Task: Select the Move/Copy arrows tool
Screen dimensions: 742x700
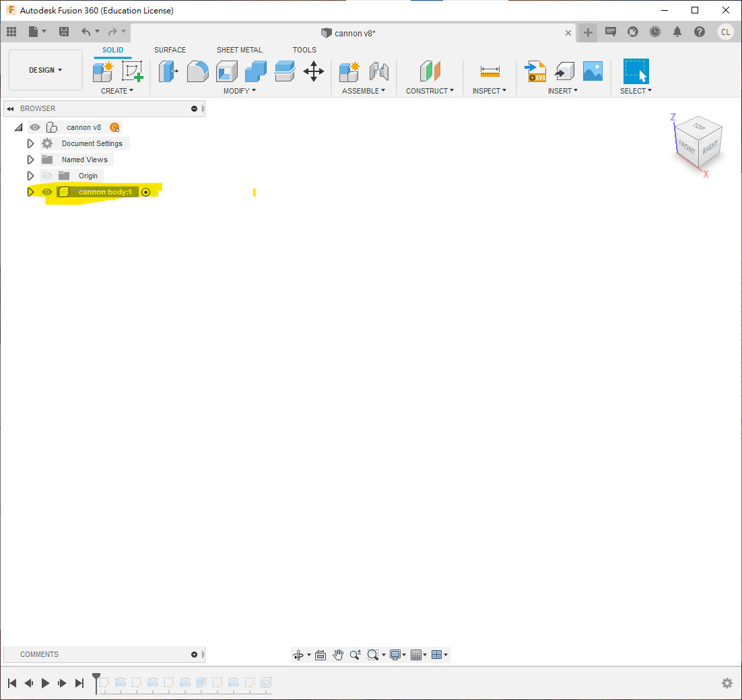Action: pyautogui.click(x=314, y=71)
